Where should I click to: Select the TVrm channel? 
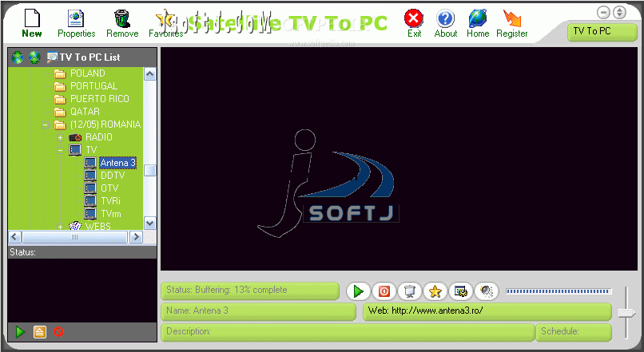pos(111,214)
